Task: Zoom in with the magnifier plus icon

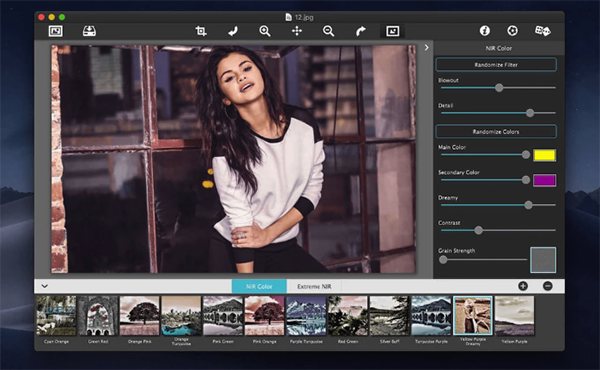Action: point(265,31)
